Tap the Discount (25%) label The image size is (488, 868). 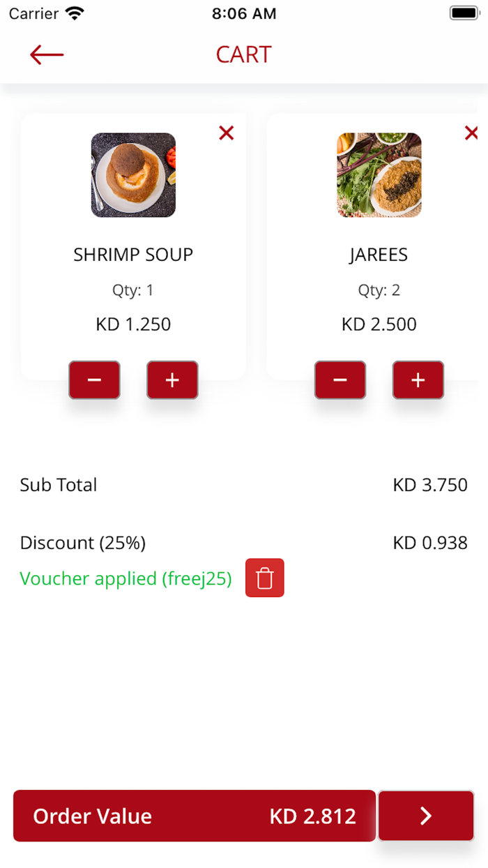click(x=83, y=543)
